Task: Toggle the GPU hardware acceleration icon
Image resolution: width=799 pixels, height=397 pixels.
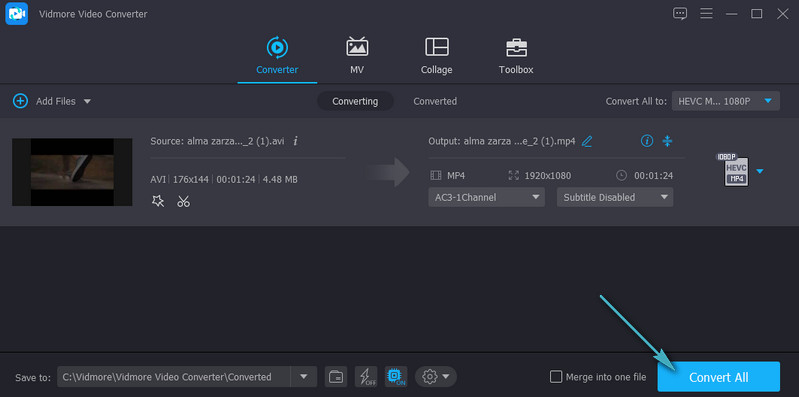Action: point(396,377)
